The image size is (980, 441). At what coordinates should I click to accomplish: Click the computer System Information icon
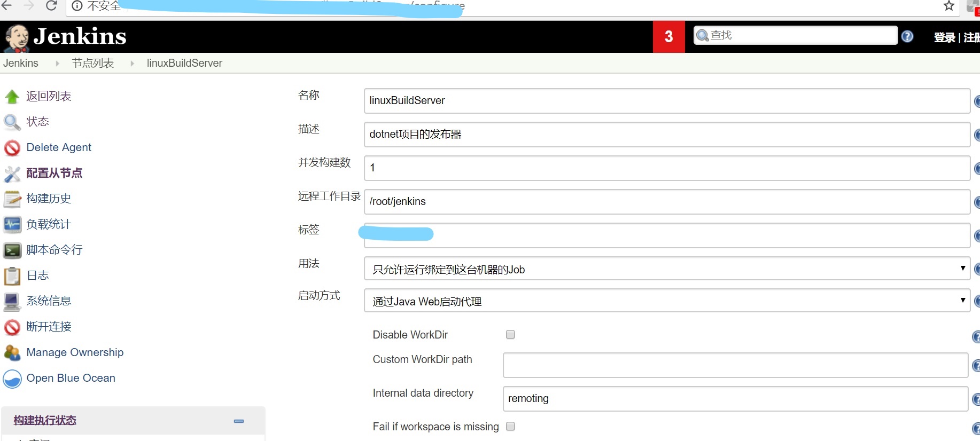coord(12,302)
